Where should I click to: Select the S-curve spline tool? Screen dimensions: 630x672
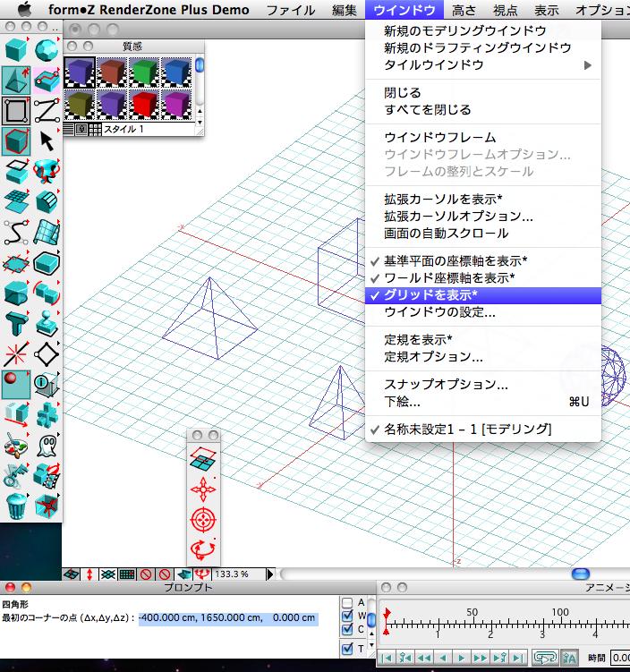(16, 233)
